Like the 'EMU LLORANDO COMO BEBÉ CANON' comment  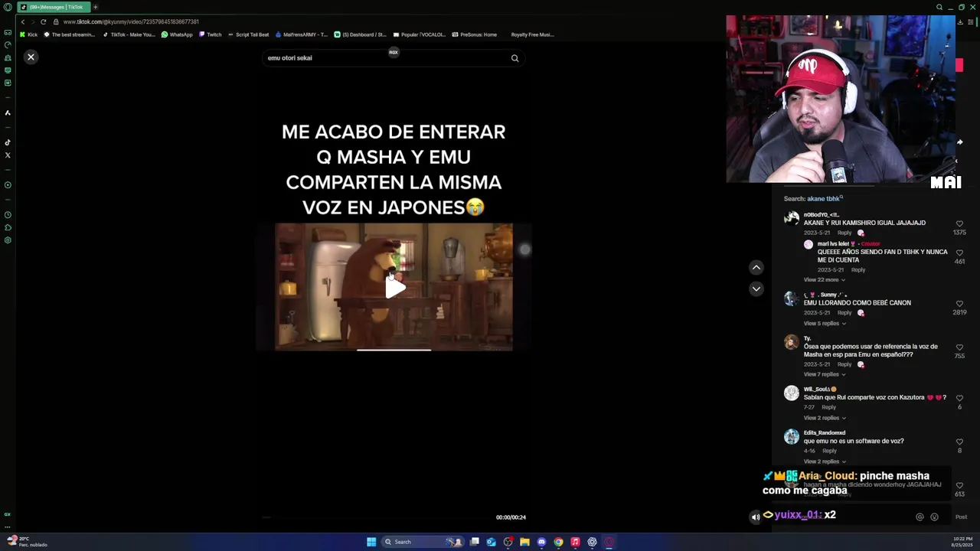point(959,304)
